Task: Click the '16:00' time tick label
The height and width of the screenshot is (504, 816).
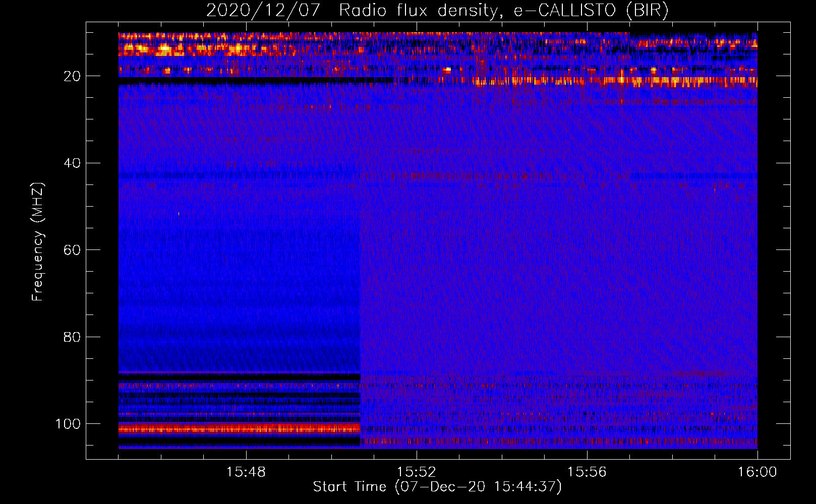Action: tap(757, 472)
